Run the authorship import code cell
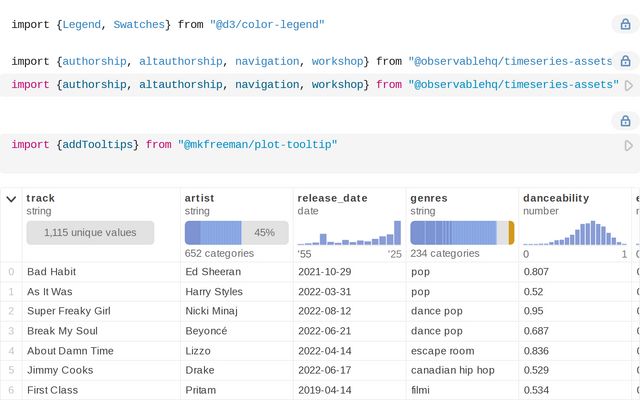 pos(629,86)
